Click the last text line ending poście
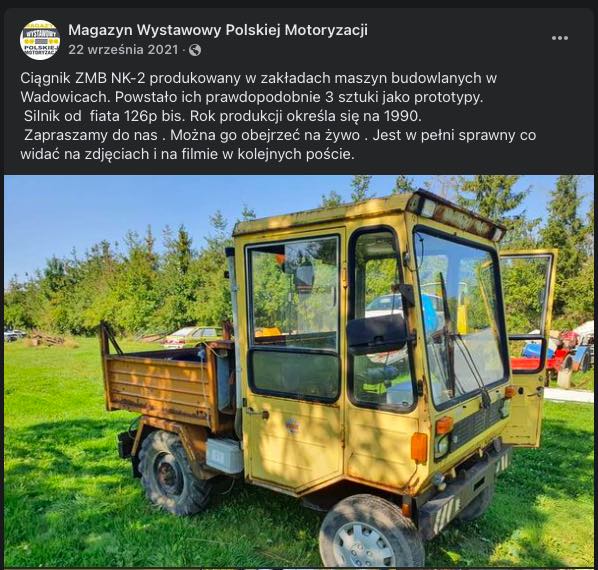The height and width of the screenshot is (570, 598). coord(188,154)
